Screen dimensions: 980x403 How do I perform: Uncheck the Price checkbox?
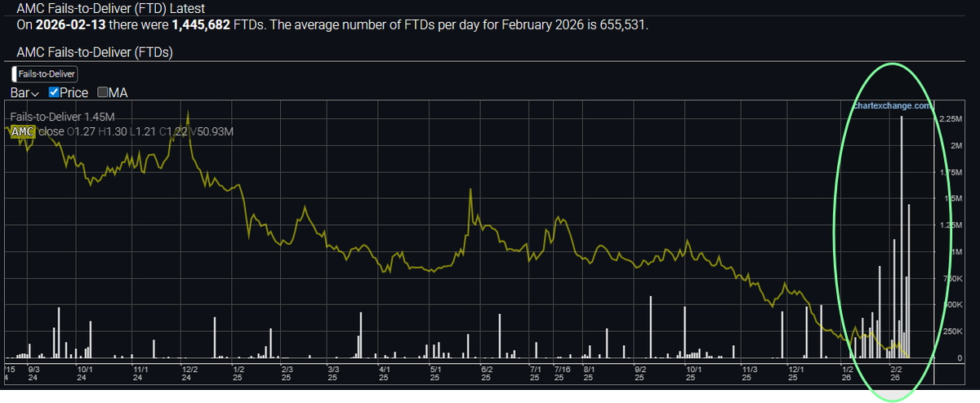click(55, 92)
